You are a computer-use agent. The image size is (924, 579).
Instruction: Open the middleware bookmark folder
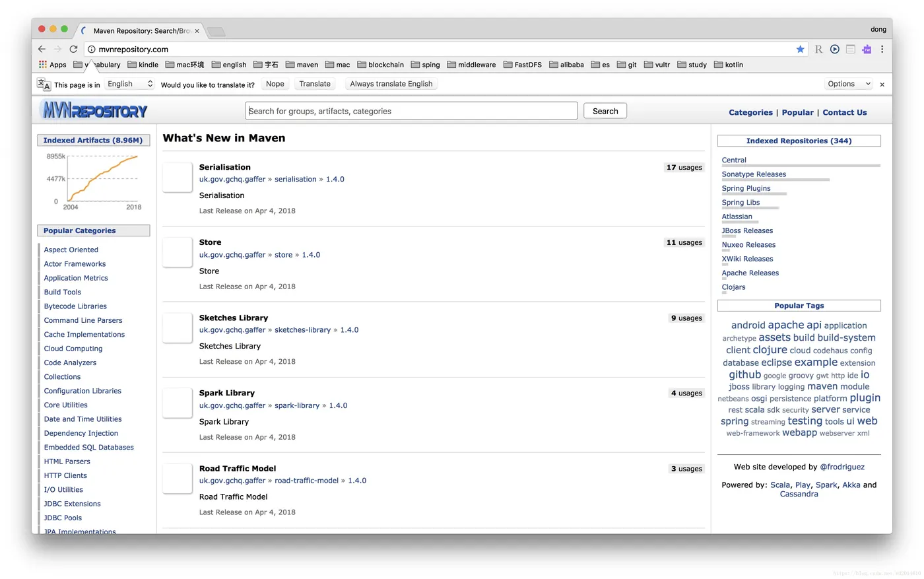click(471, 65)
